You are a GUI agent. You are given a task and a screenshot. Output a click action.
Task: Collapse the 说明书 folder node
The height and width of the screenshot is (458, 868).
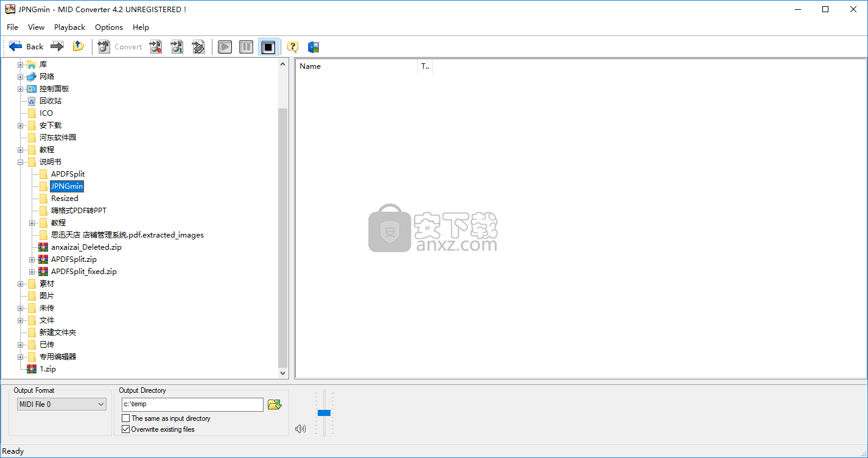pos(21,162)
